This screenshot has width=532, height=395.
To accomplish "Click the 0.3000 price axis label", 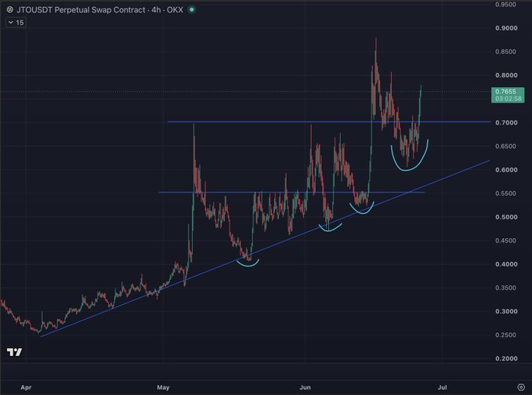I will (506, 311).
